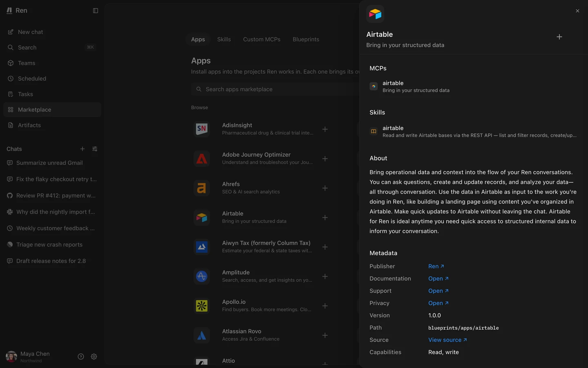This screenshot has width=588, height=368.
Task: Collapse the sidebar with the panel icon
Action: pyautogui.click(x=96, y=11)
